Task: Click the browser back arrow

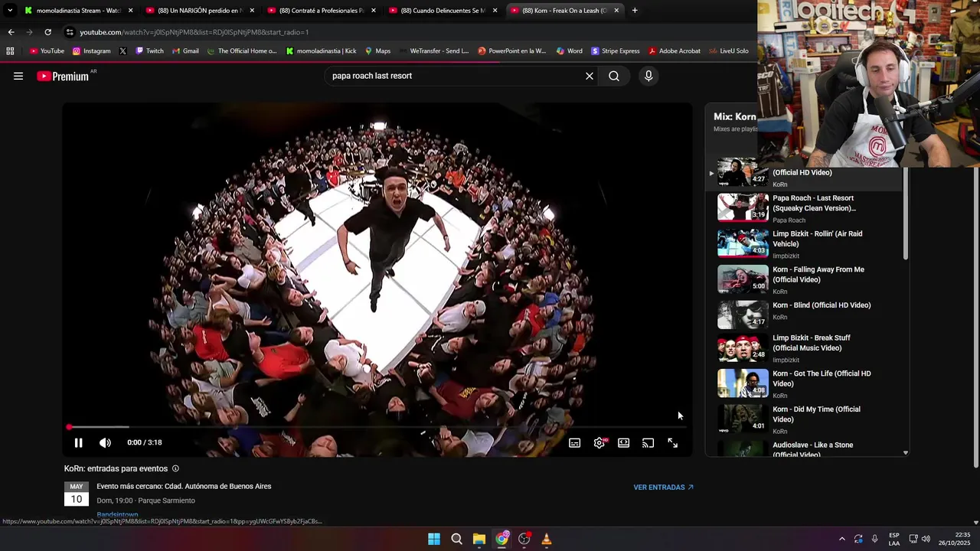Action: pyautogui.click(x=11, y=32)
